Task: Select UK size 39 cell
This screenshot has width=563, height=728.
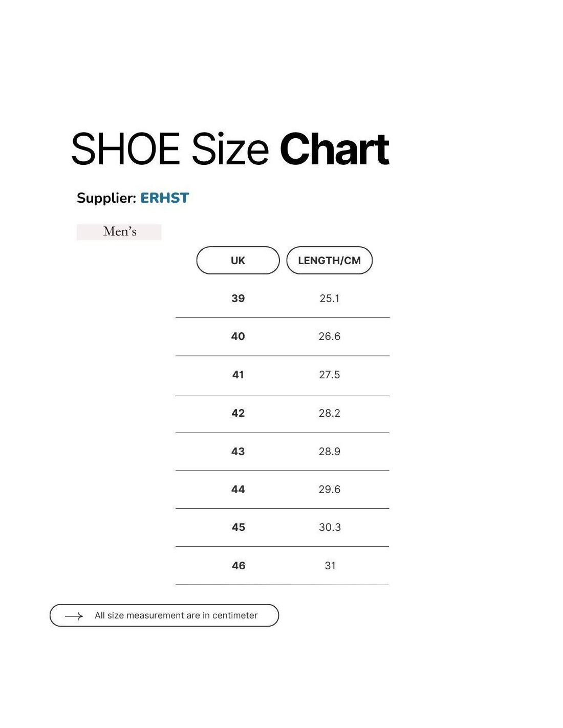Action: click(238, 298)
